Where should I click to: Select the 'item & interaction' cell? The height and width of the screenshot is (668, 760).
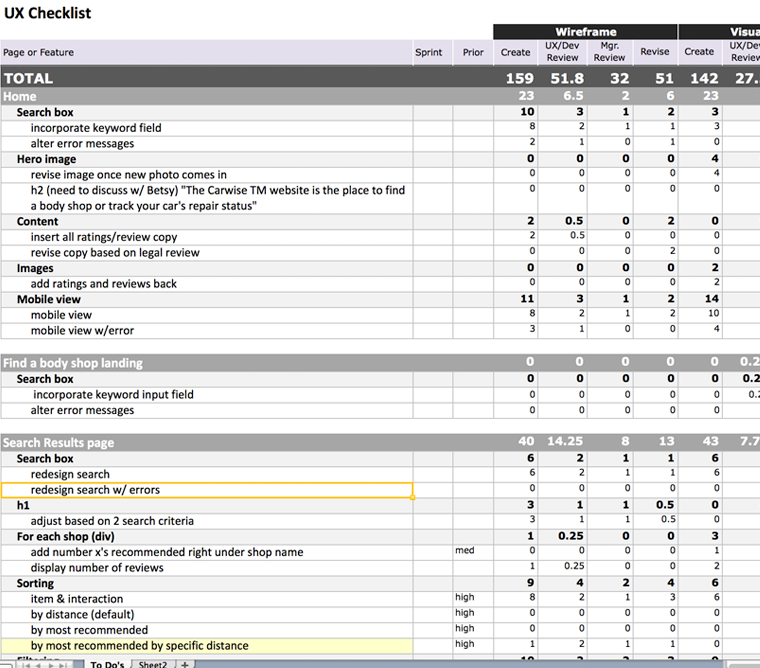tap(206, 599)
